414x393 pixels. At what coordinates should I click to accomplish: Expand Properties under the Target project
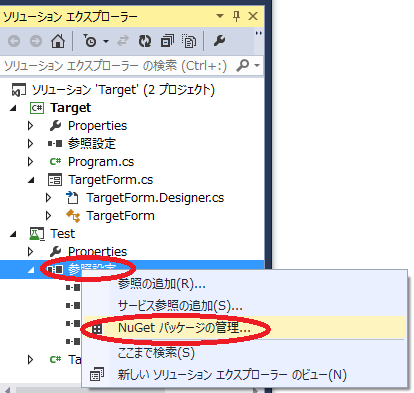point(31,126)
